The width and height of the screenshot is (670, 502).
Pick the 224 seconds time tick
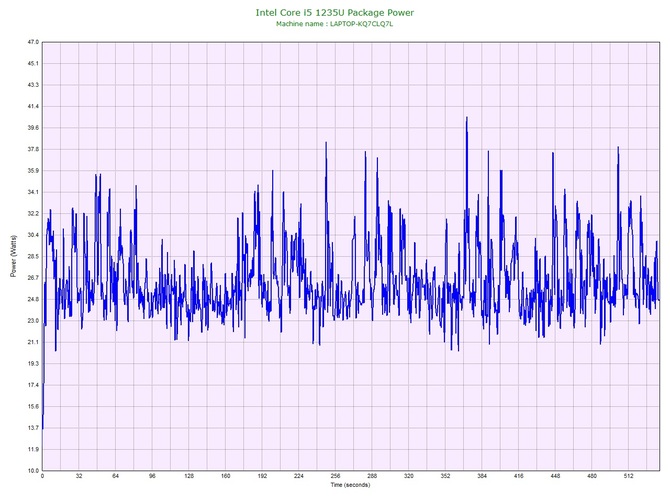click(x=299, y=476)
